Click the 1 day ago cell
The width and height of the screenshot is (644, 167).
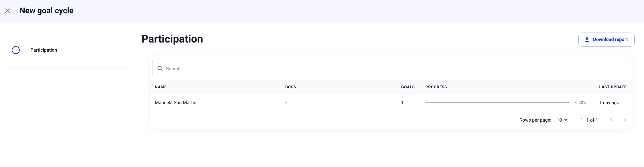[x=609, y=103]
